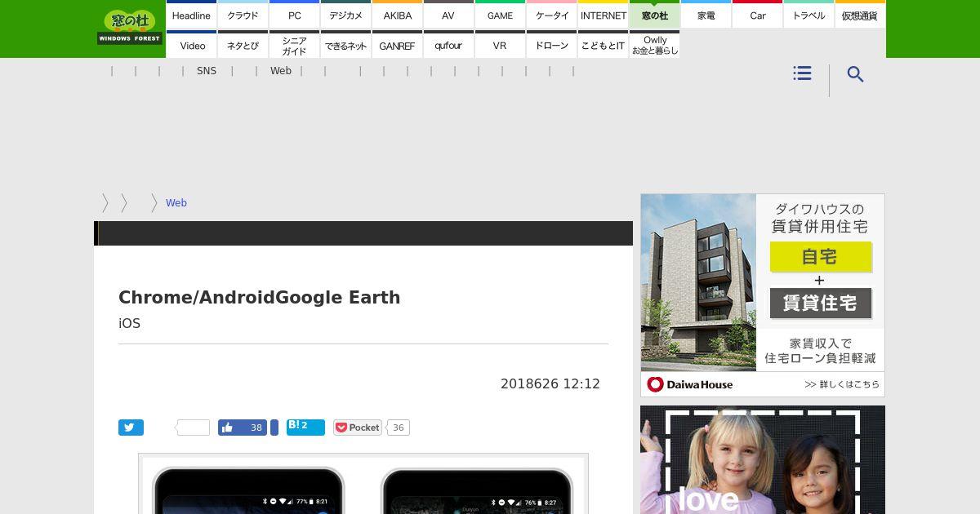This screenshot has height=514, width=980.
Task: Open the children 'love' advertisement image
Action: tap(763, 459)
